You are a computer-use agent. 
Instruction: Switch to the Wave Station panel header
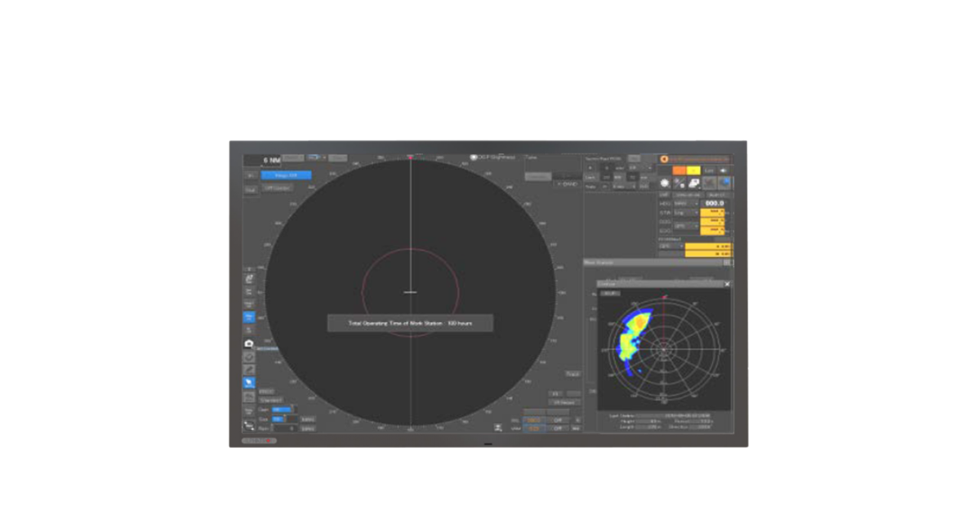(x=604, y=263)
